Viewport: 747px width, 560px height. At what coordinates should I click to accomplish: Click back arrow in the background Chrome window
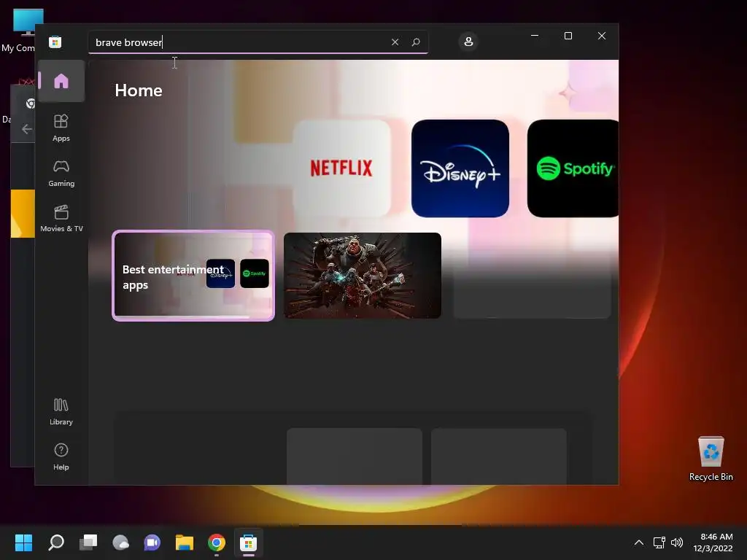[27, 129]
